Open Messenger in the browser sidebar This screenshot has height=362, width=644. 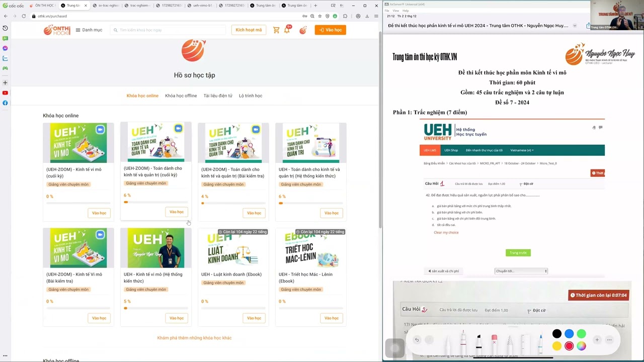coord(5,48)
